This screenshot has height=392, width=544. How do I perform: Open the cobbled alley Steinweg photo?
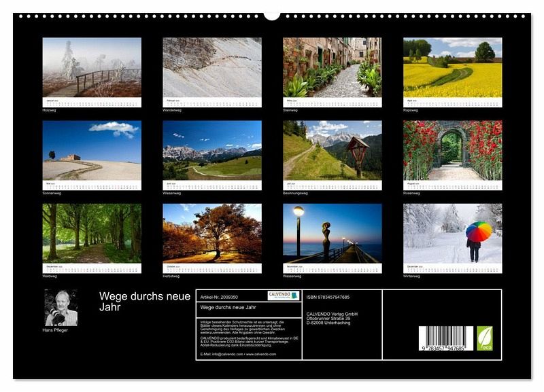click(x=333, y=67)
